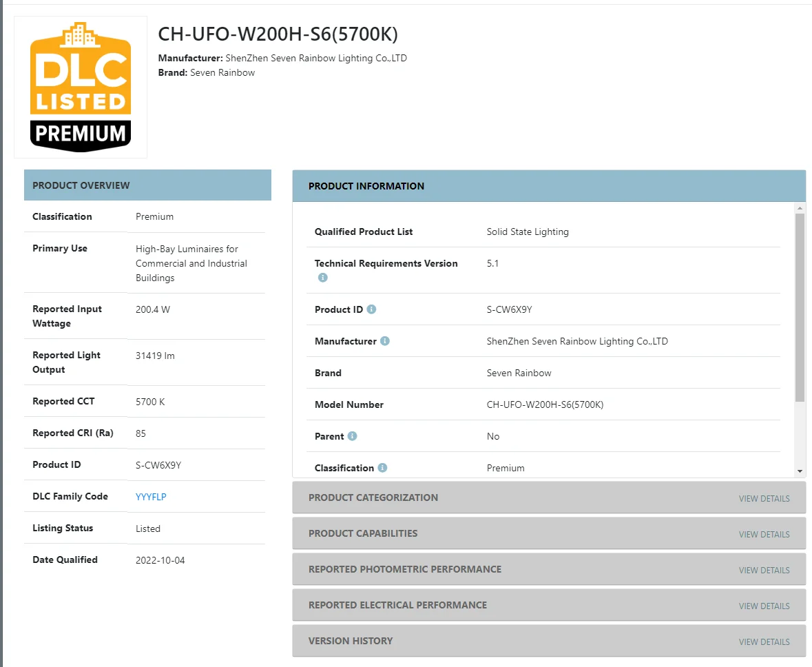
Task: Click info icon beside Classification label
Action: coord(382,468)
